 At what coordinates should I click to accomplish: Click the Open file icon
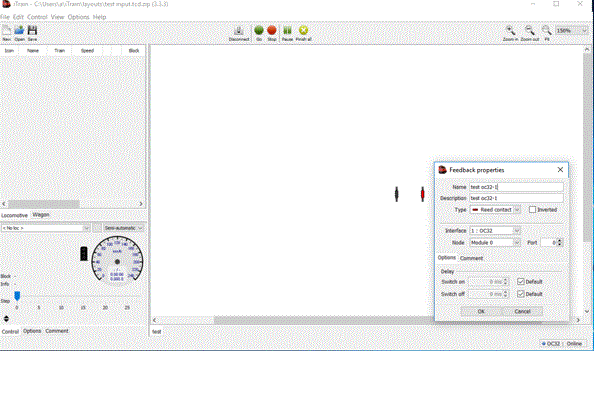[x=19, y=31]
